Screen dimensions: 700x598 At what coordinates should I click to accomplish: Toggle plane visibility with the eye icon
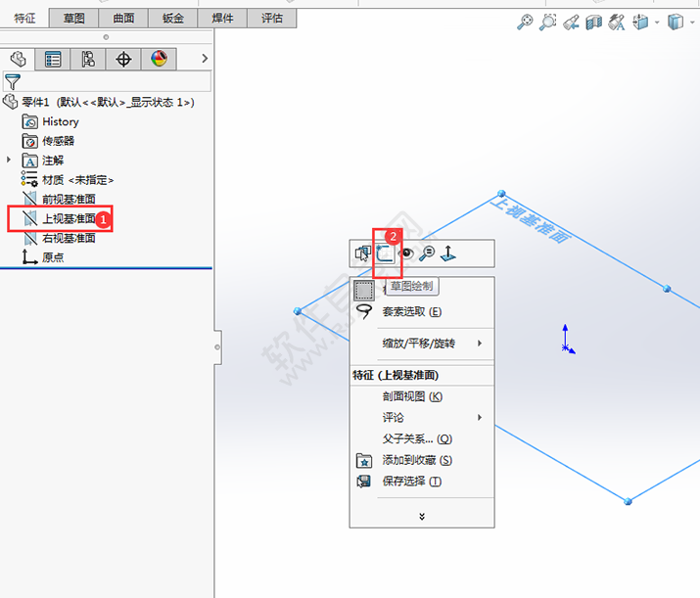[x=406, y=253]
